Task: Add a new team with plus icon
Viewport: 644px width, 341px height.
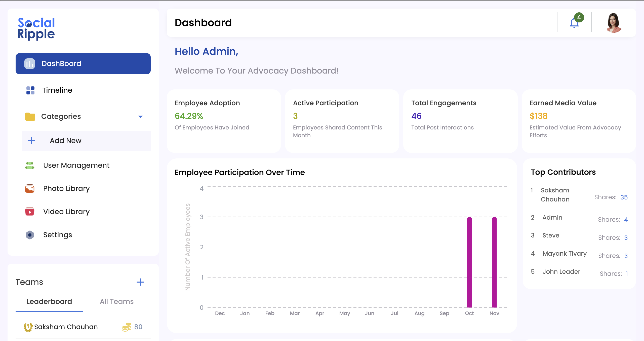Action: [140, 282]
